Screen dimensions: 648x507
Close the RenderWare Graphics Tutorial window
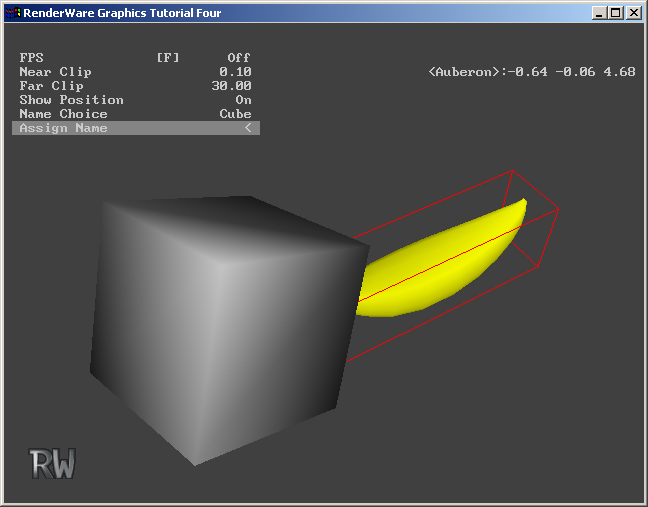click(x=632, y=13)
